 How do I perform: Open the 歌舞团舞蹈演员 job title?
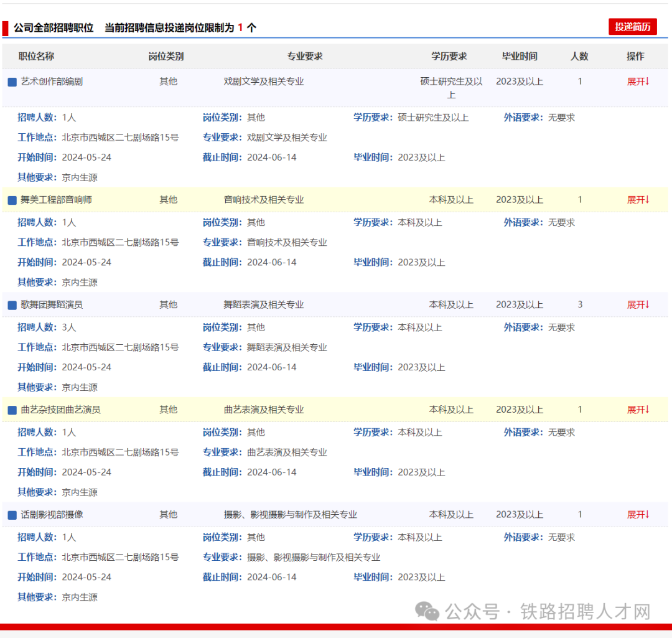pos(52,305)
